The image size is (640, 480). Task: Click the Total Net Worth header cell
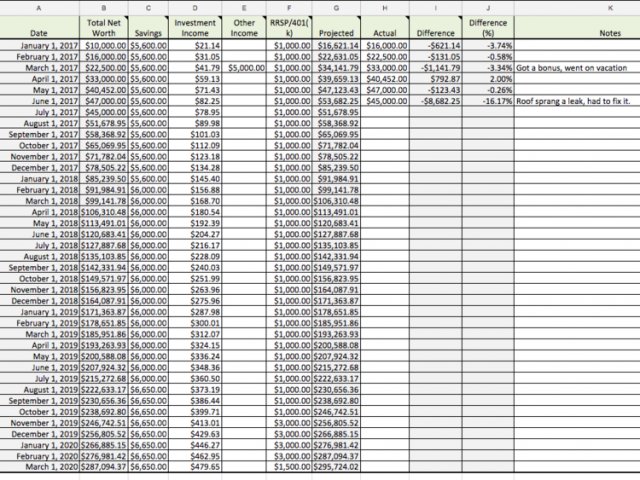[x=104, y=28]
